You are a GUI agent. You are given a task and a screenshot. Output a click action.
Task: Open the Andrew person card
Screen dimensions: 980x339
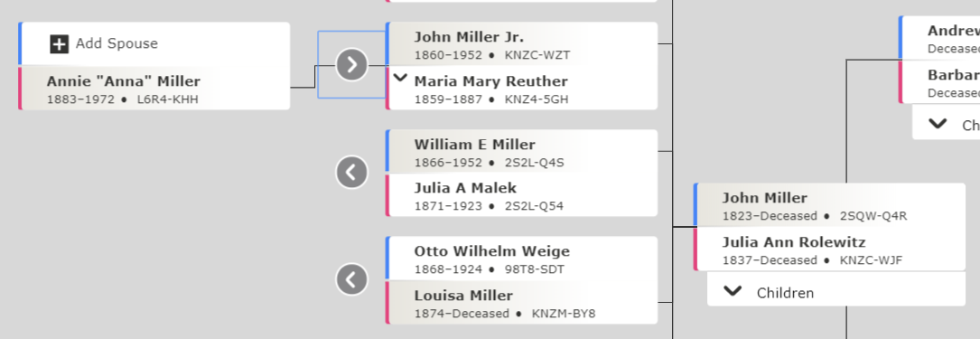[939, 38]
